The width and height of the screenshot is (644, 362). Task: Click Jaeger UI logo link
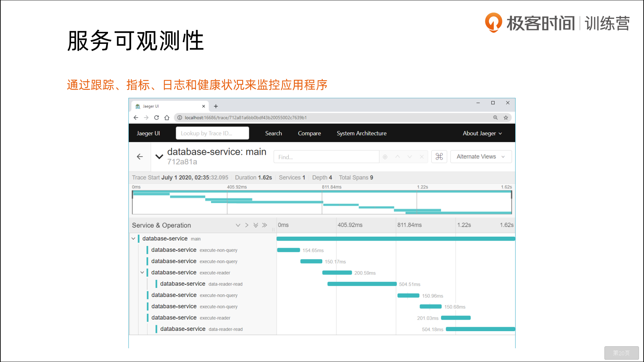148,133
